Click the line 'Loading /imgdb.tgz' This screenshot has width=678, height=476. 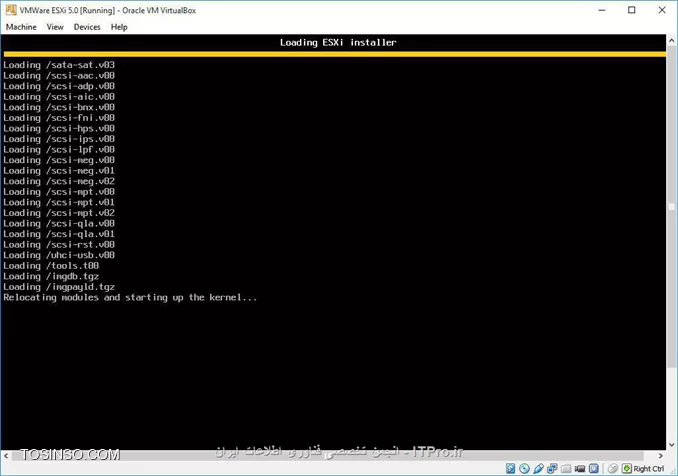pos(51,276)
